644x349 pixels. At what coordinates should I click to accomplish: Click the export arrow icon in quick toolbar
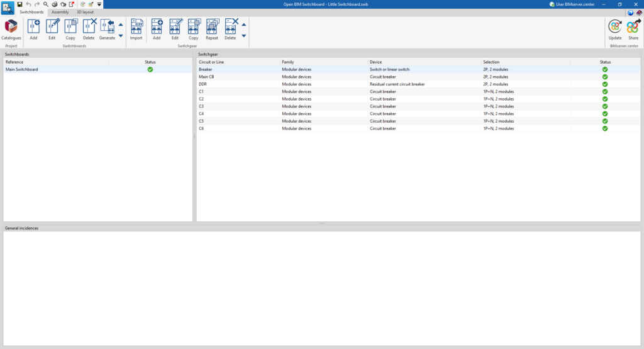pyautogui.click(x=72, y=4)
